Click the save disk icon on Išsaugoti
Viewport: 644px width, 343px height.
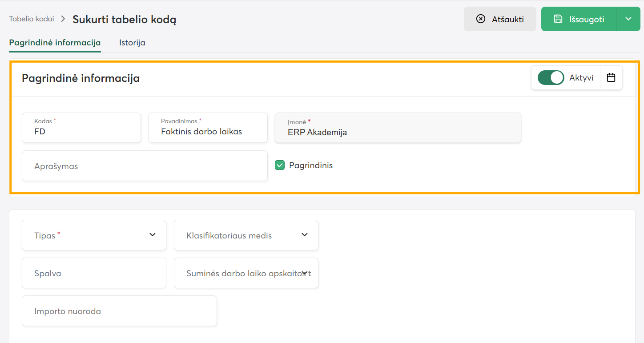558,19
